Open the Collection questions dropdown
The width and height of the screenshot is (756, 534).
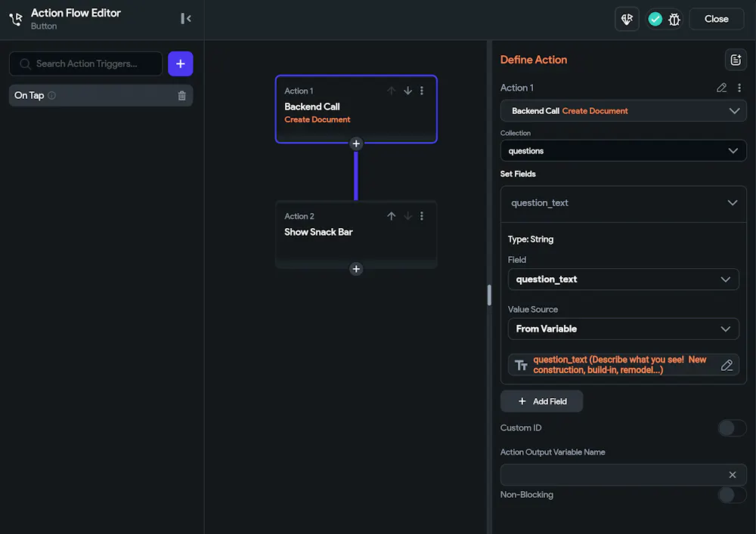point(624,151)
